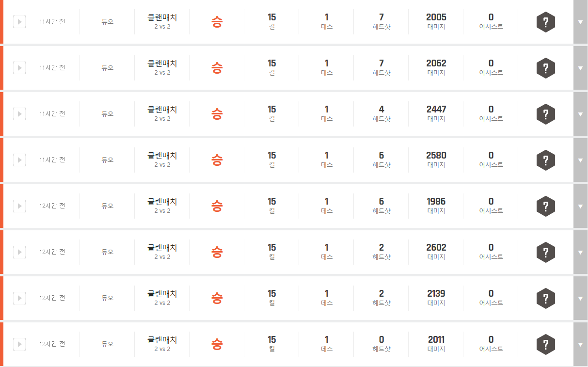Click question-mark hexagon icon in 2602 damage row

coord(545,253)
